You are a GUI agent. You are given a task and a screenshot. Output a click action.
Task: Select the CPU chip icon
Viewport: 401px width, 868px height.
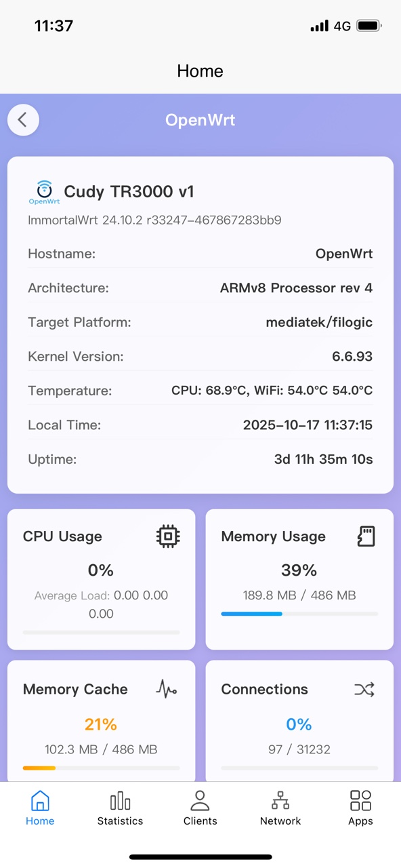(167, 536)
